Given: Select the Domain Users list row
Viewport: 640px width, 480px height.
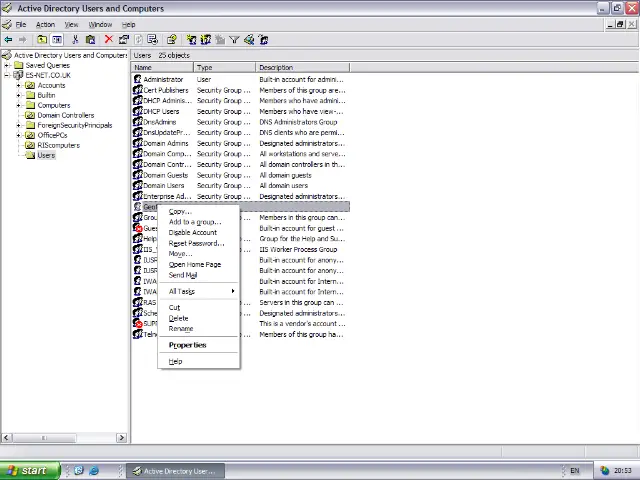Looking at the screenshot, I should pos(241,186).
